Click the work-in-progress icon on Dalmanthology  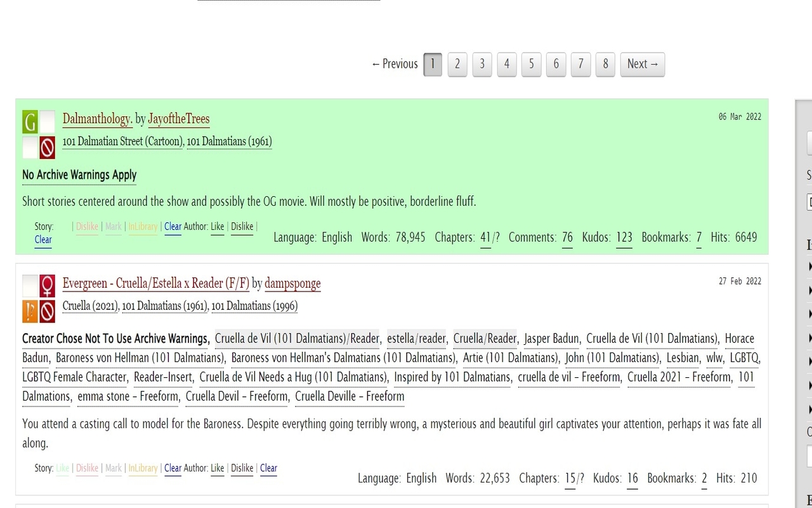(47, 148)
